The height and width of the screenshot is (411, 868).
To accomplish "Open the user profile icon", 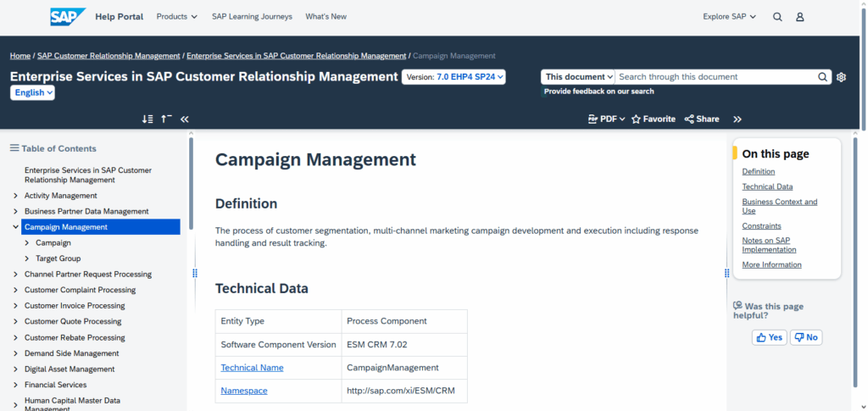I will pos(800,17).
